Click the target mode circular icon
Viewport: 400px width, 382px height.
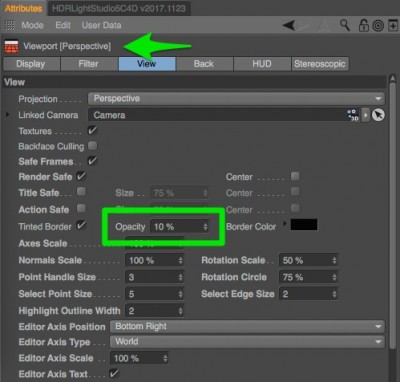coord(378,26)
